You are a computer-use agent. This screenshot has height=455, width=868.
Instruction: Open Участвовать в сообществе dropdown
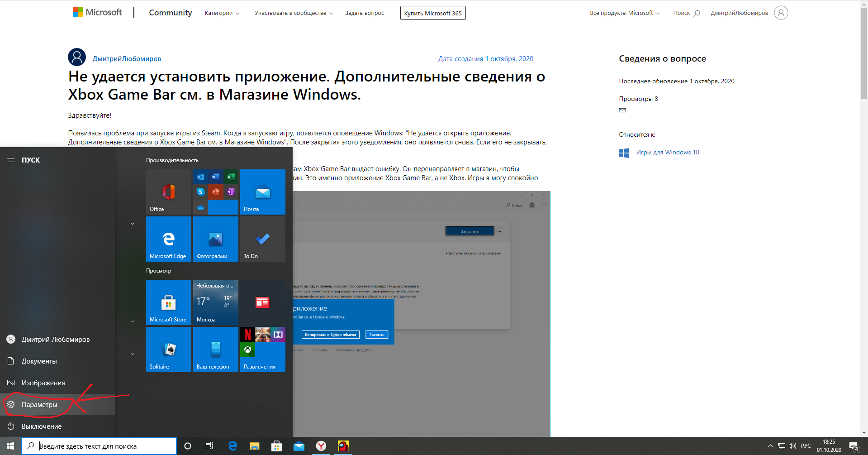coord(294,13)
